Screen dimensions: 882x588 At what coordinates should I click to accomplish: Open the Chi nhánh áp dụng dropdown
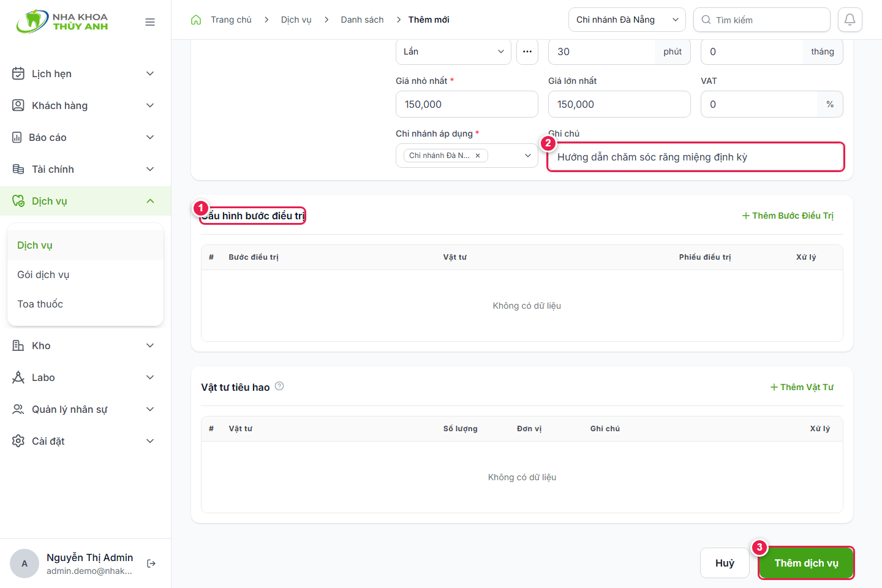(467, 156)
